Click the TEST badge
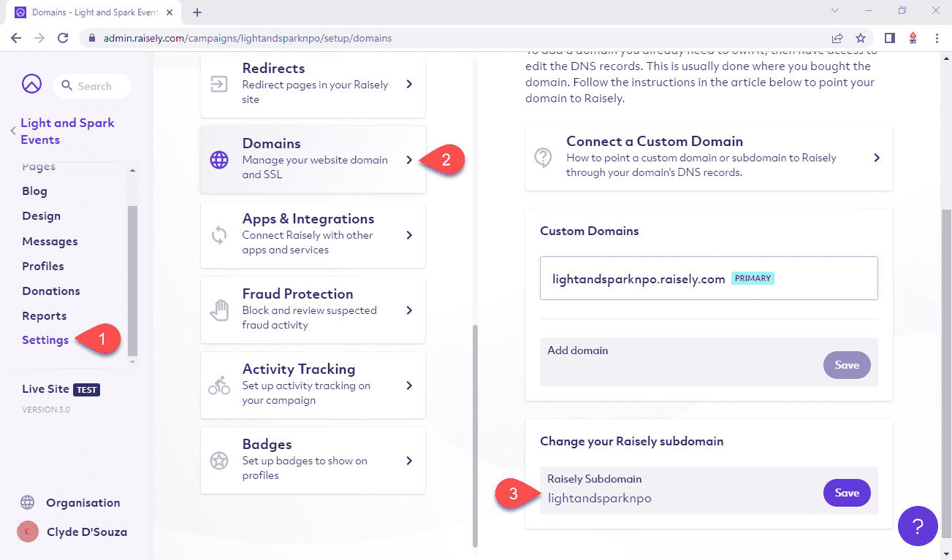The height and width of the screenshot is (560, 952). [87, 390]
